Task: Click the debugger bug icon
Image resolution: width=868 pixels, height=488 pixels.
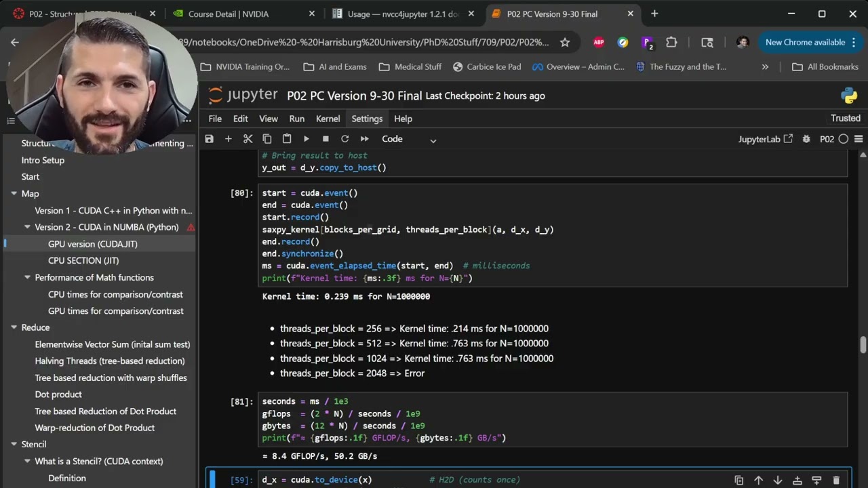Action: click(806, 139)
